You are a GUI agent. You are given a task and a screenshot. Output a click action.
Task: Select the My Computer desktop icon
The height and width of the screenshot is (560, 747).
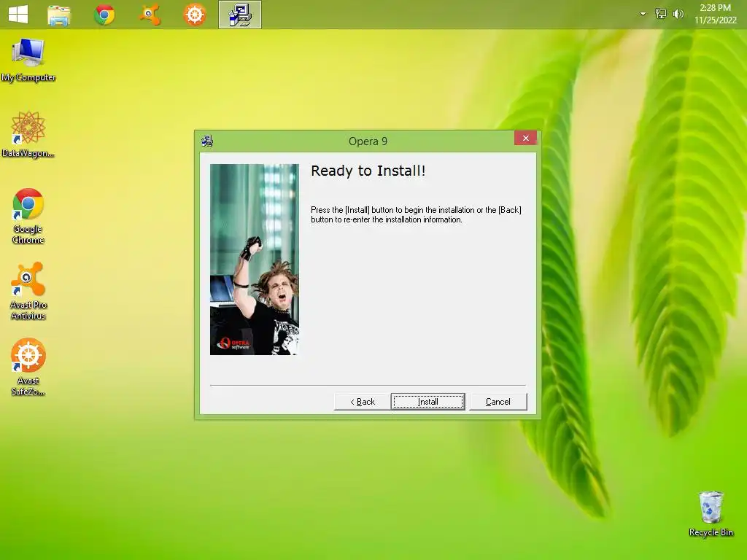28,60
